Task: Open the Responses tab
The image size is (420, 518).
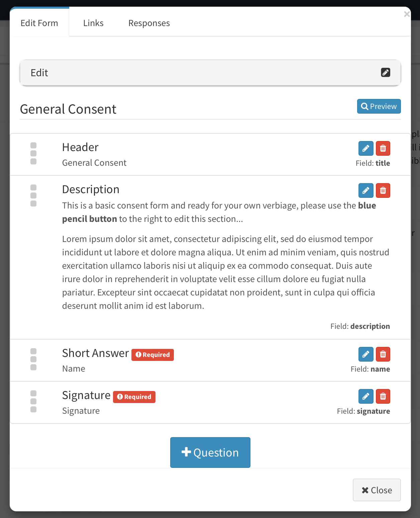Action: 149,23
